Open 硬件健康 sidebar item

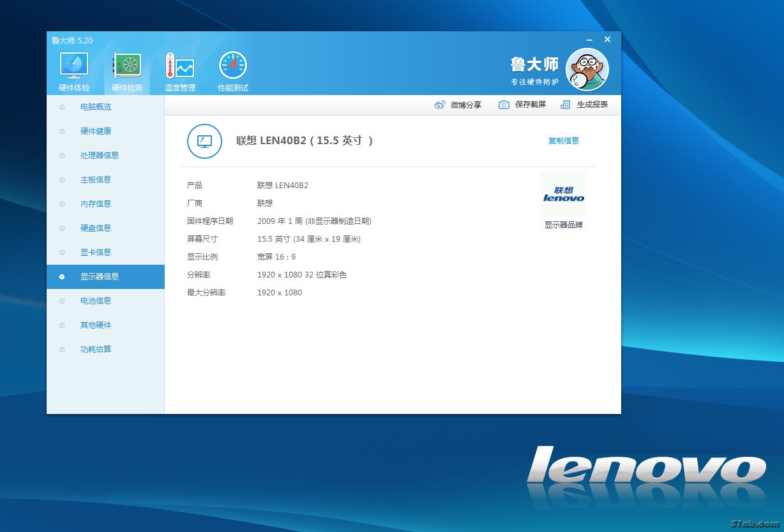coord(96,131)
